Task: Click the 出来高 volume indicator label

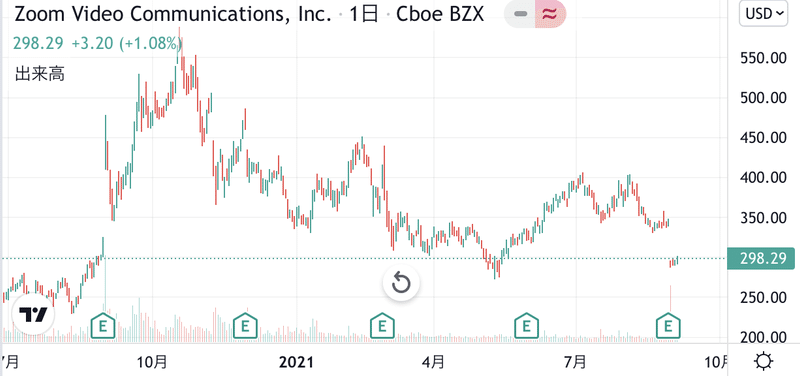Action: (39, 74)
